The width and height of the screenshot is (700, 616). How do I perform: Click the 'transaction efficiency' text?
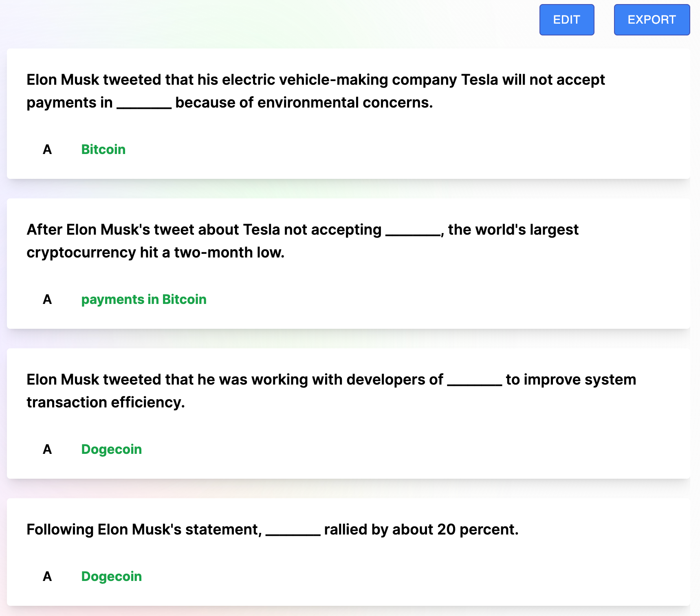click(106, 403)
